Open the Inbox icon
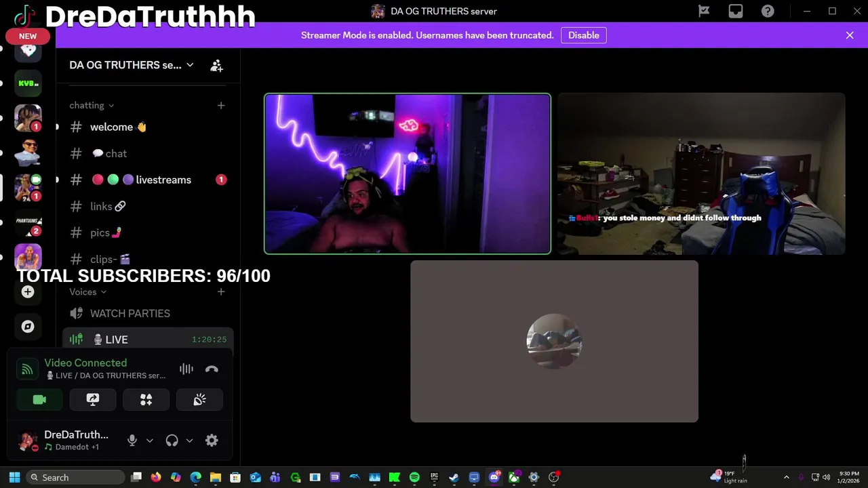This screenshot has width=868, height=488. tap(736, 11)
